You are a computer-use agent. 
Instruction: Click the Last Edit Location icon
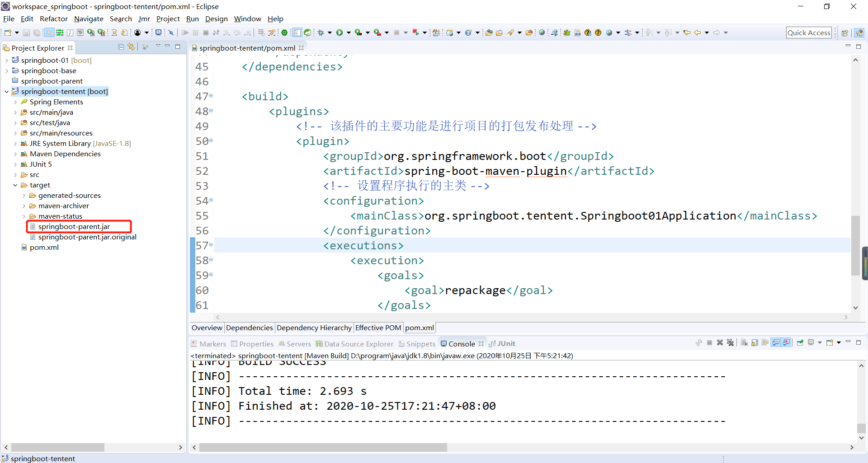(687, 33)
